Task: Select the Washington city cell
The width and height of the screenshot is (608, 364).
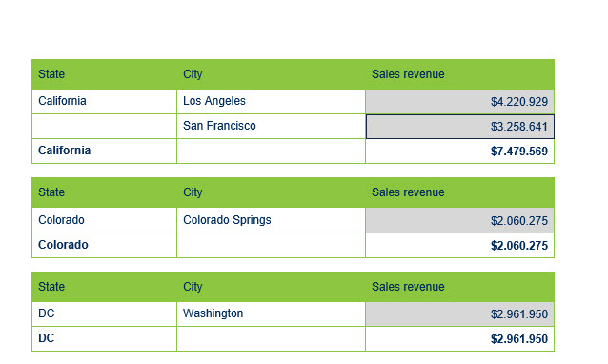Action: click(271, 313)
